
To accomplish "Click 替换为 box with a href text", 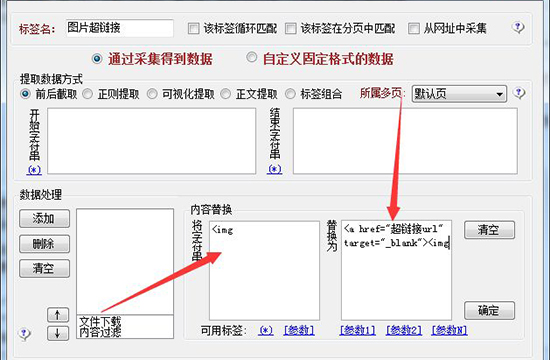I will pos(396,270).
